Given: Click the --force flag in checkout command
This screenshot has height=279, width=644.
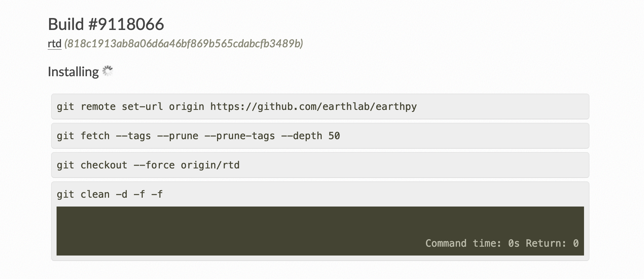Looking at the screenshot, I should coord(154,165).
